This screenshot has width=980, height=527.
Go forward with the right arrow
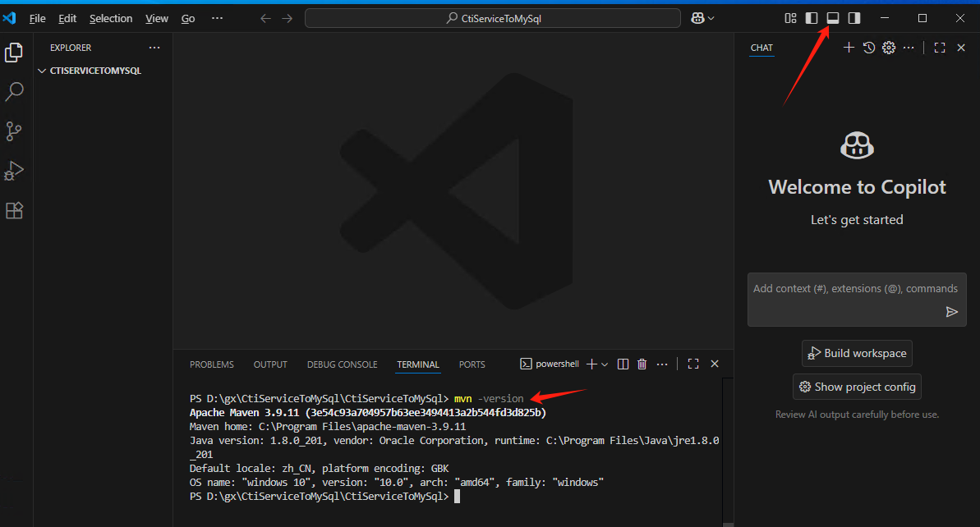click(287, 19)
